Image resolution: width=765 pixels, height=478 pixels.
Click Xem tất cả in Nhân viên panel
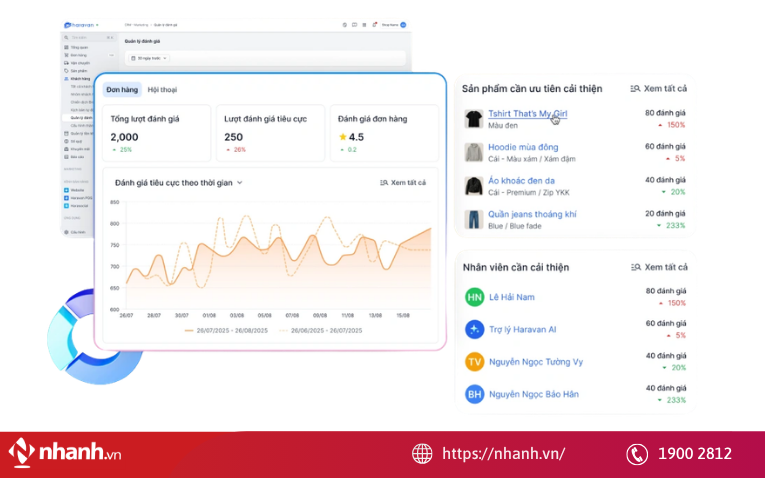click(x=658, y=267)
